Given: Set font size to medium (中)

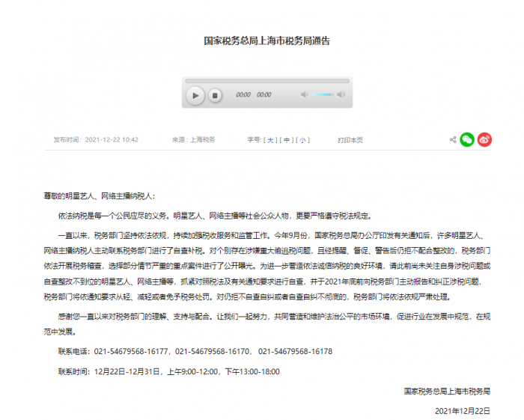Looking at the screenshot, I should click(x=287, y=140).
